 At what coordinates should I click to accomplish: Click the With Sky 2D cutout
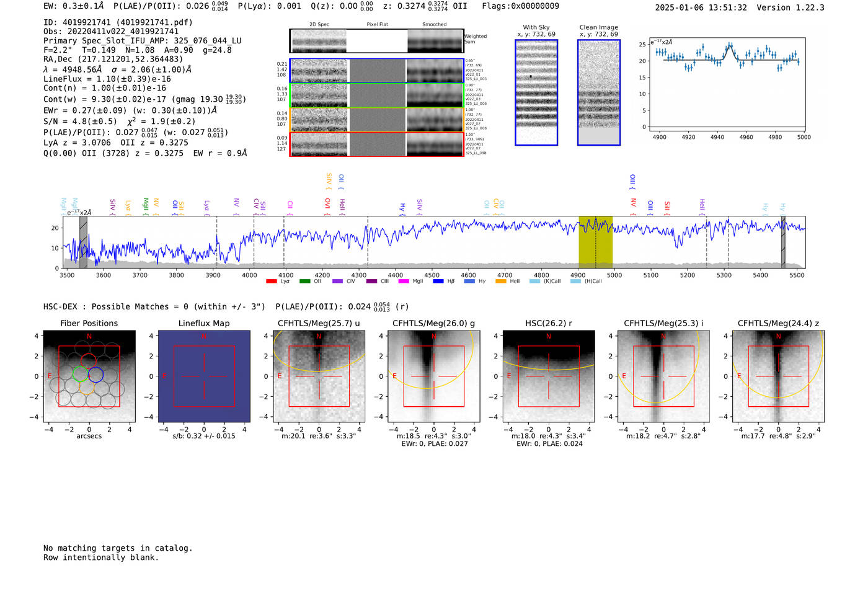(536, 92)
